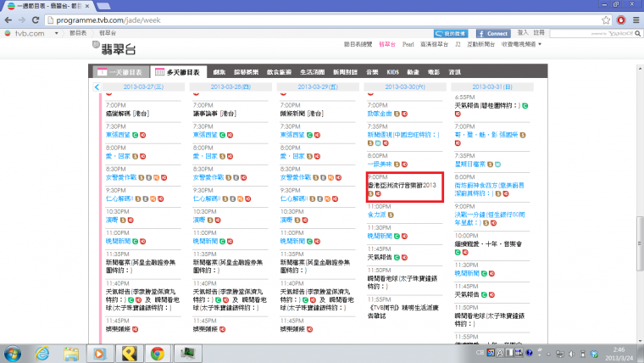644x363 pixels.
Task: Click the page vertical scrollbar thumb
Action: pos(640,243)
